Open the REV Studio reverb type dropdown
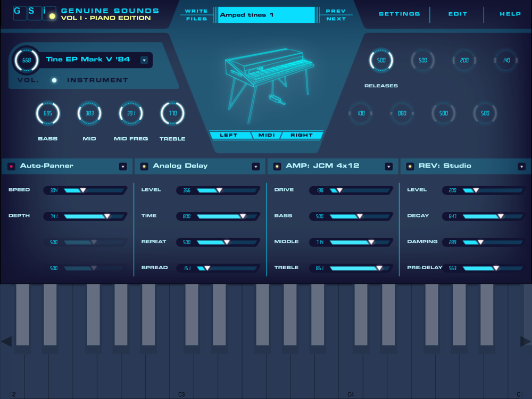This screenshot has height=399, width=532. click(x=521, y=166)
